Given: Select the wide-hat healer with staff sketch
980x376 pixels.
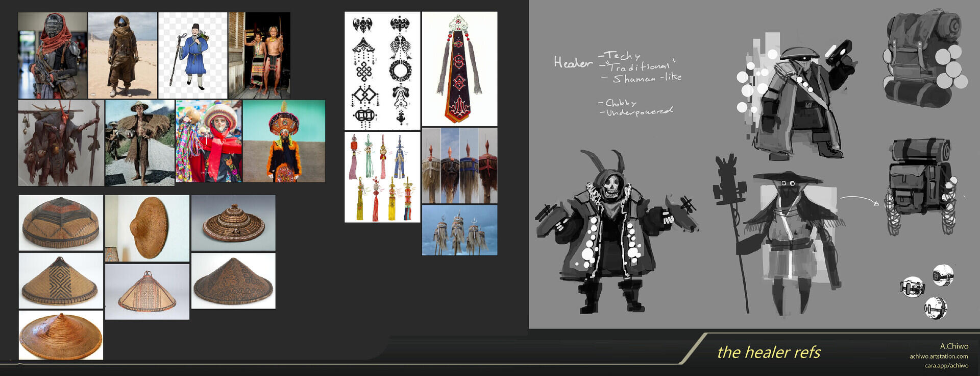Looking at the screenshot, I should click(x=786, y=240).
